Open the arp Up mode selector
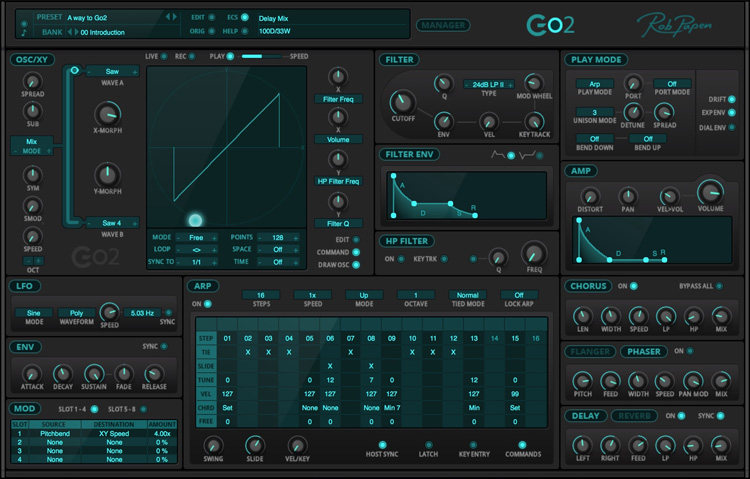This screenshot has height=479, width=750. (x=364, y=295)
